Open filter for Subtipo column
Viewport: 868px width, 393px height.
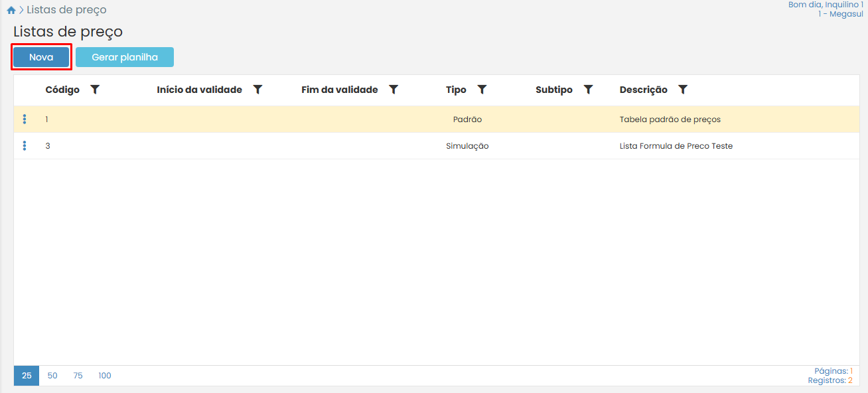click(588, 90)
